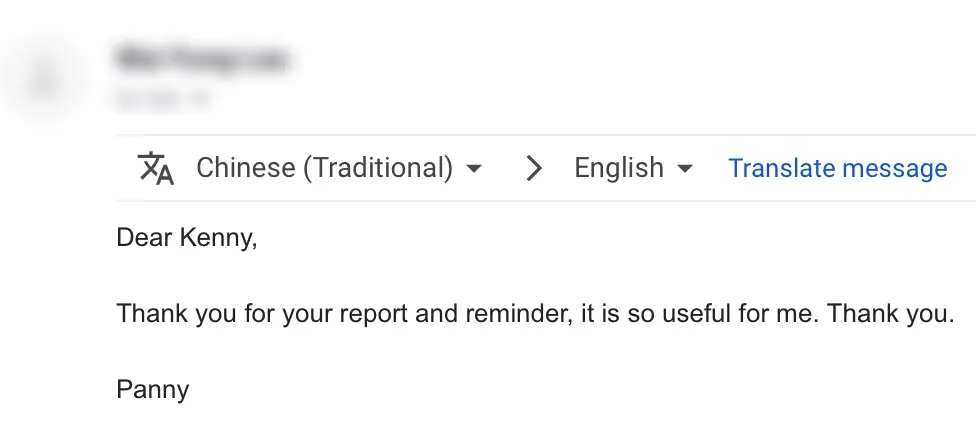Click the arrow beside English

(685, 168)
